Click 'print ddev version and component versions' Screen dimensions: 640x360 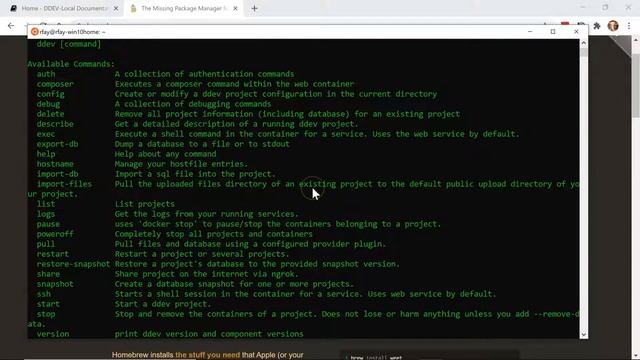[209, 334]
